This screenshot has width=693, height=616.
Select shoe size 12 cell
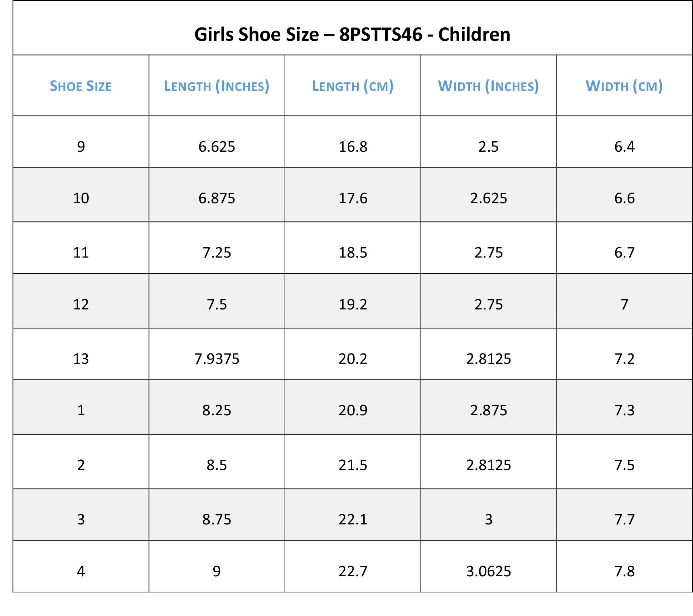pos(81,304)
